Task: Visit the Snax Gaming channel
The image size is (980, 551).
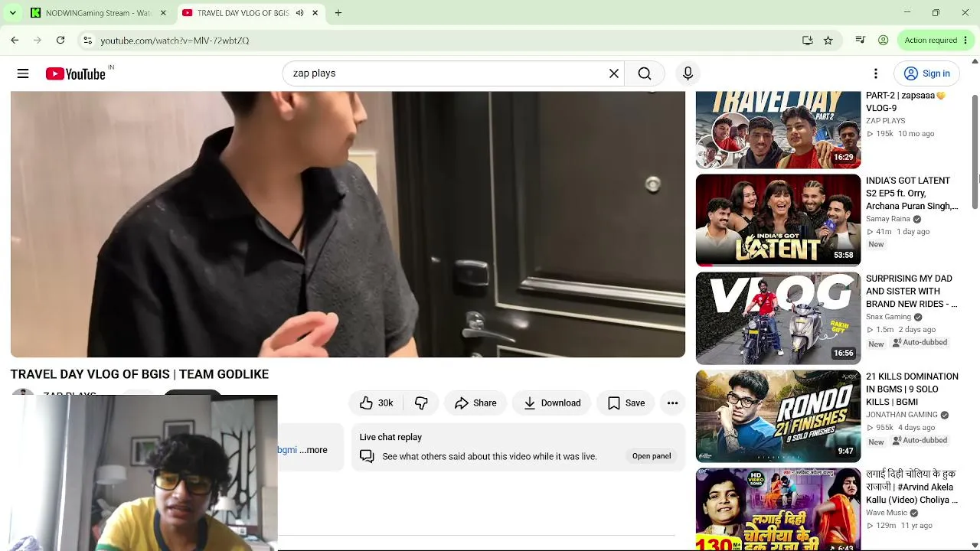Action: pyautogui.click(x=888, y=317)
